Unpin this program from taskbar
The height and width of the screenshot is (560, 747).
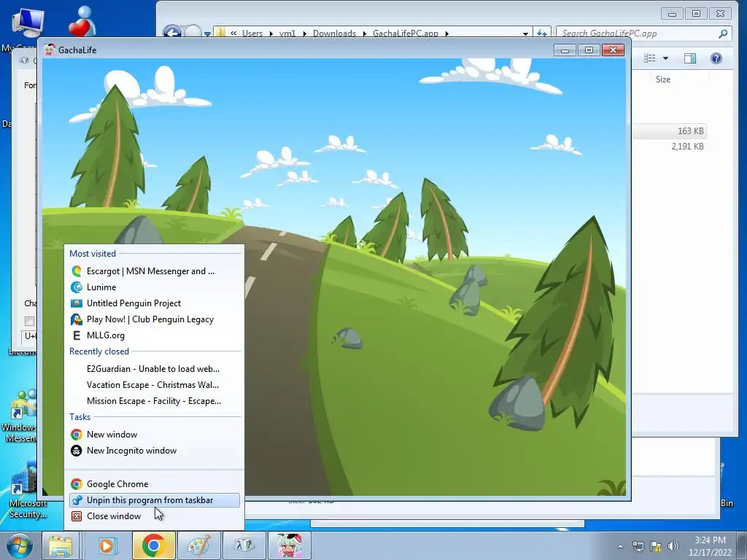point(155,500)
